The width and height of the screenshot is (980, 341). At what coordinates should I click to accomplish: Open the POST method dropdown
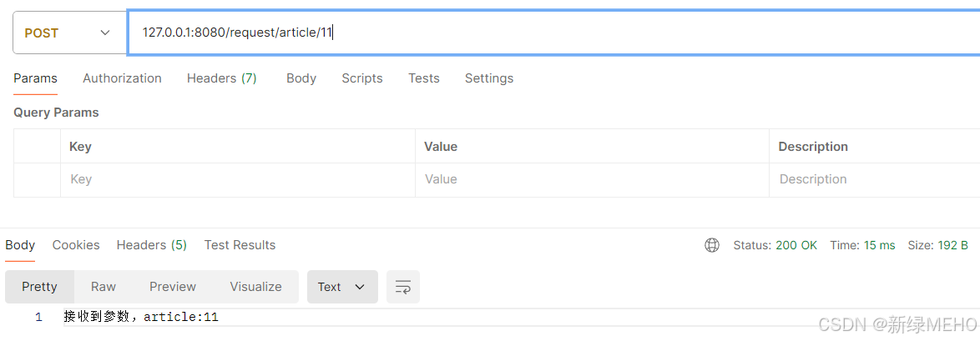(x=69, y=33)
